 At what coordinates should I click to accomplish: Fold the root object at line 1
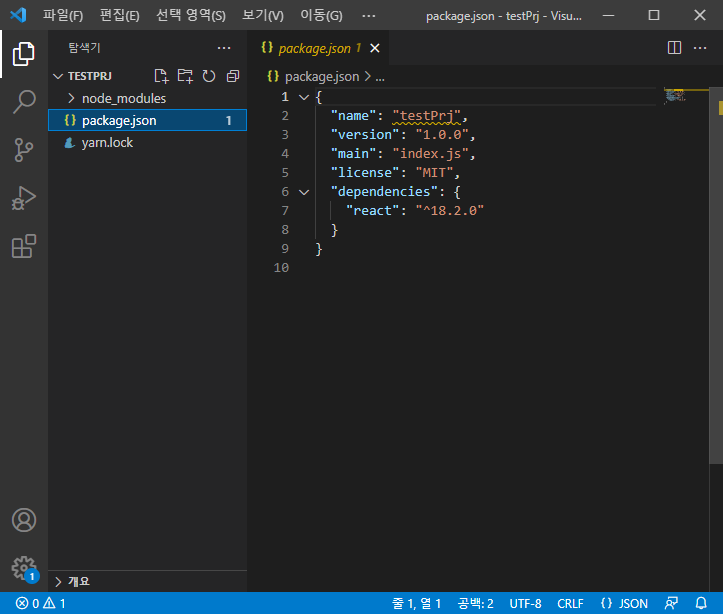tap(304, 97)
